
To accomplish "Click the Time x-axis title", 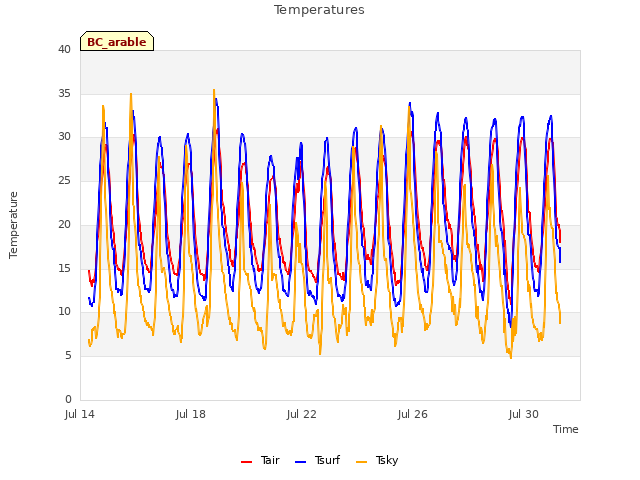I will pyautogui.click(x=565, y=429).
